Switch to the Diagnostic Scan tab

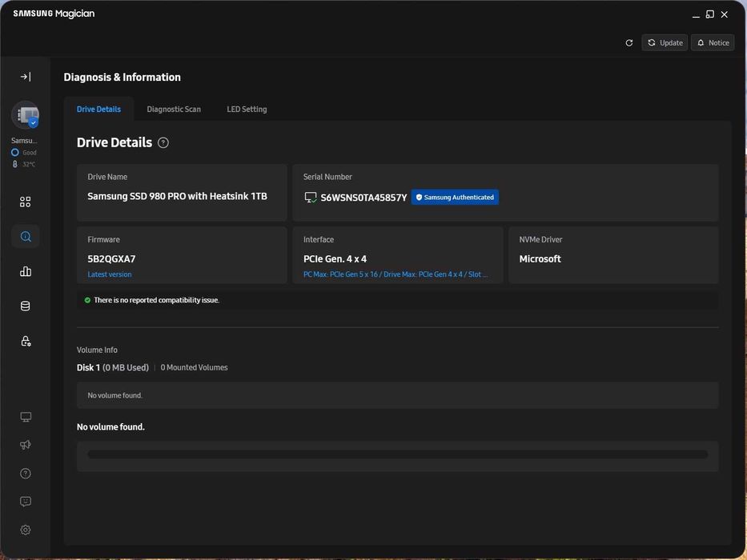pos(174,109)
